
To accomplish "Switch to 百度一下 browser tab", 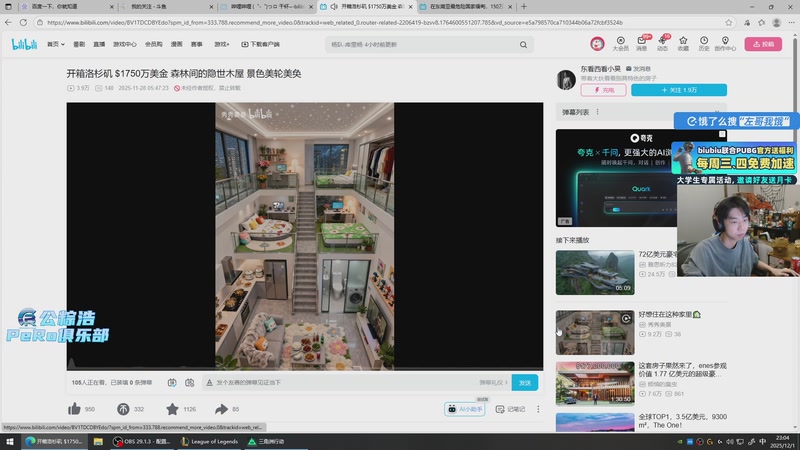I will pyautogui.click(x=67, y=7).
